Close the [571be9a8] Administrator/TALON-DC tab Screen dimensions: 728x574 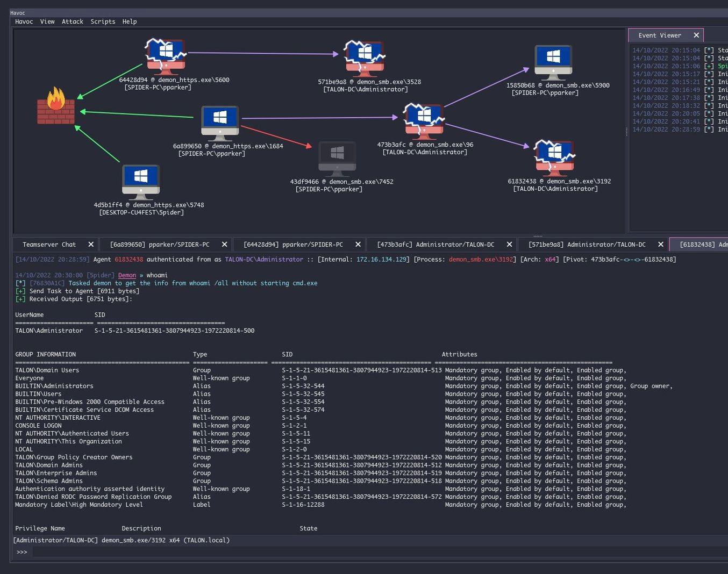coord(661,245)
